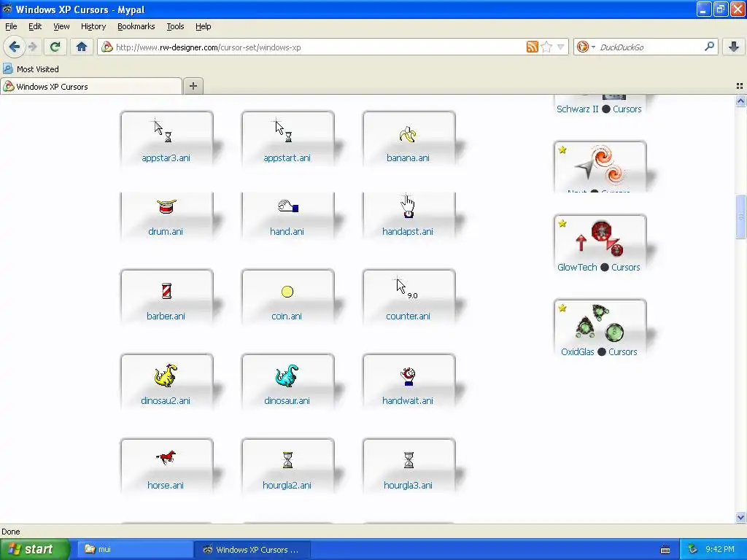The height and width of the screenshot is (560, 747).
Task: Click Windows XP Cursors taskbar button
Action: (252, 549)
